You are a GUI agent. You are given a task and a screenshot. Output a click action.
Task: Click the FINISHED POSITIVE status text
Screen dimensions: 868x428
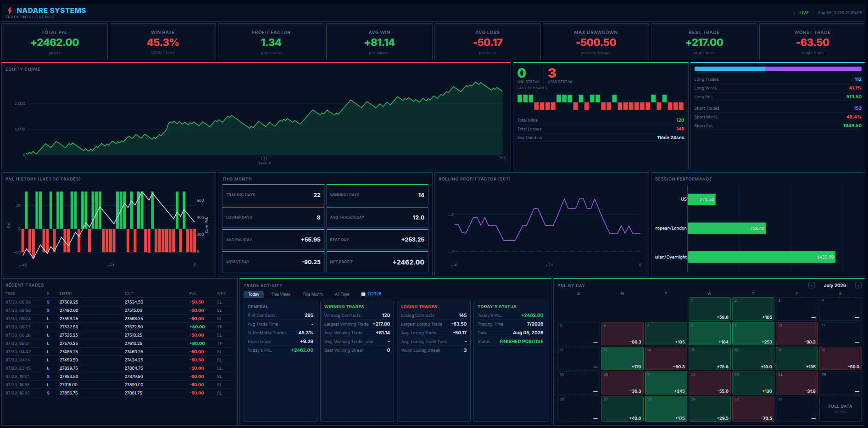(521, 342)
